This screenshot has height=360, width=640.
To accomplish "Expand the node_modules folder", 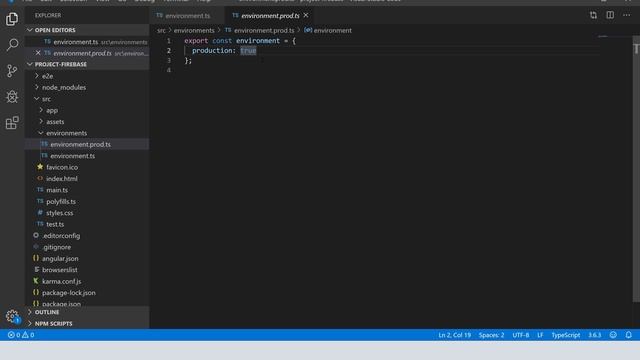I will [x=87, y=87].
